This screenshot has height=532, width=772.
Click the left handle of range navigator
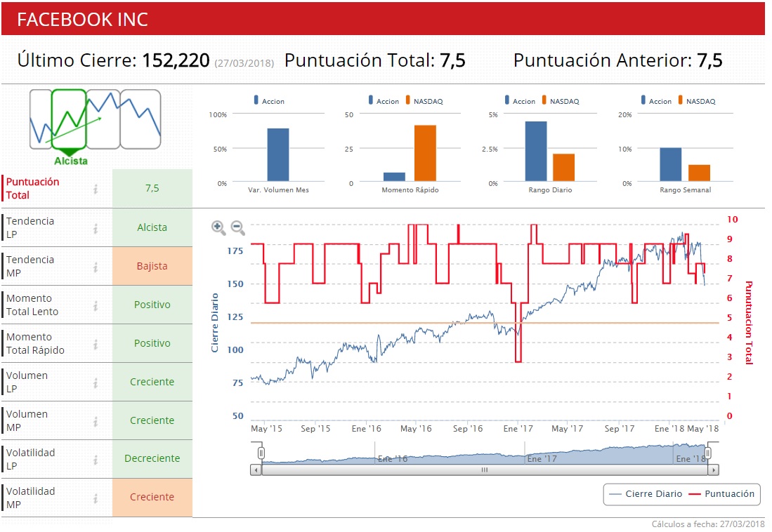tap(261, 452)
